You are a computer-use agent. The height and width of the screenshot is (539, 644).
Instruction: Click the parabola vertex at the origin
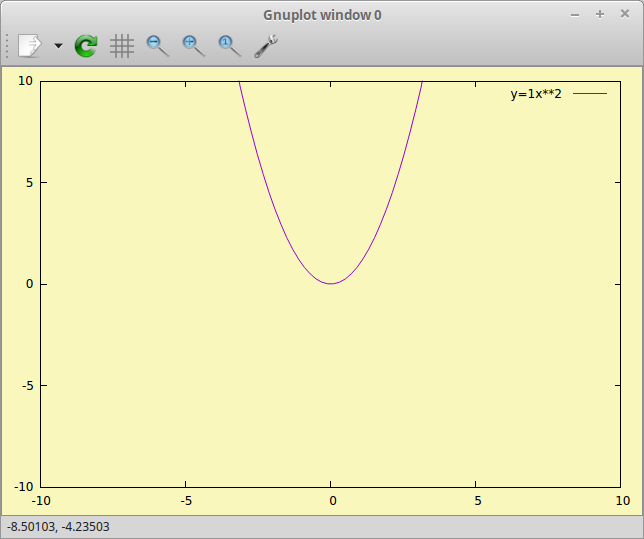coord(331,283)
